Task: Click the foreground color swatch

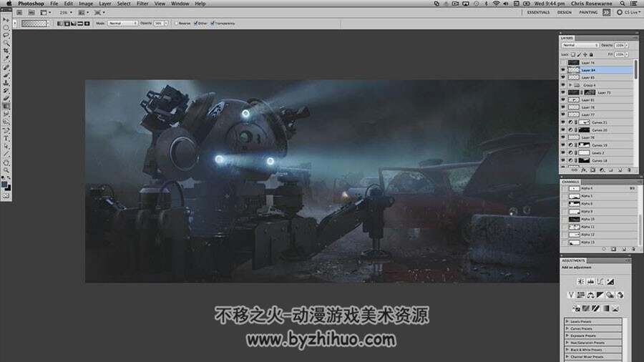Action: tap(4, 185)
